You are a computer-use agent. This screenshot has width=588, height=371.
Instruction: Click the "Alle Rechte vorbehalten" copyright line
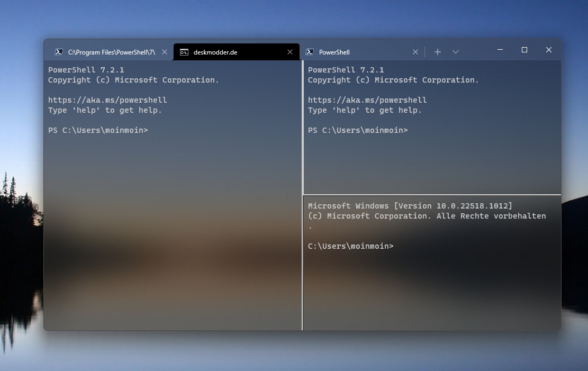tap(427, 216)
